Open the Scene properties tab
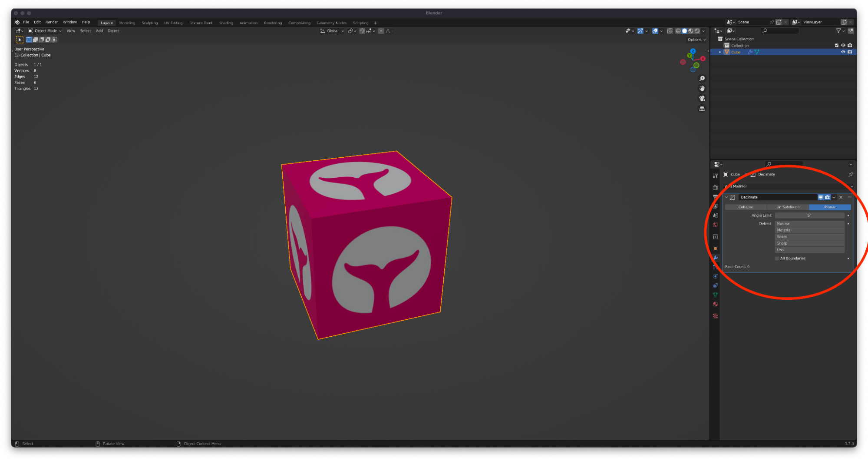This screenshot has height=461, width=868. (715, 216)
